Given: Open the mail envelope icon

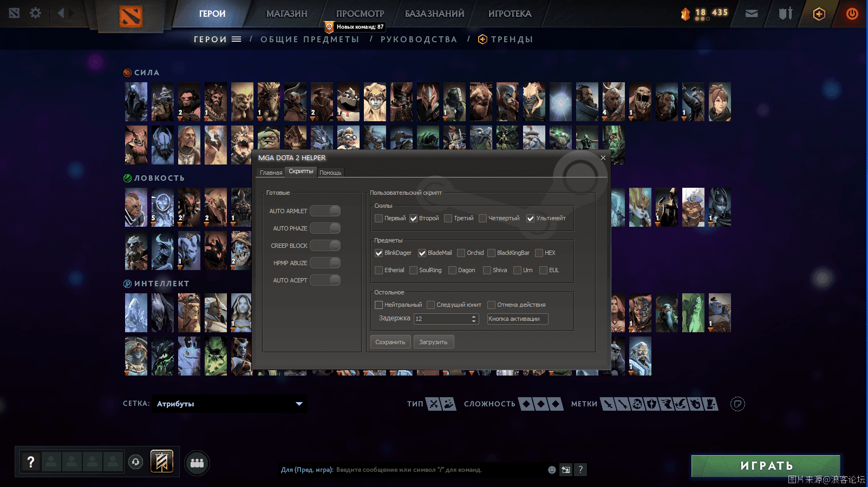Looking at the screenshot, I should [752, 14].
